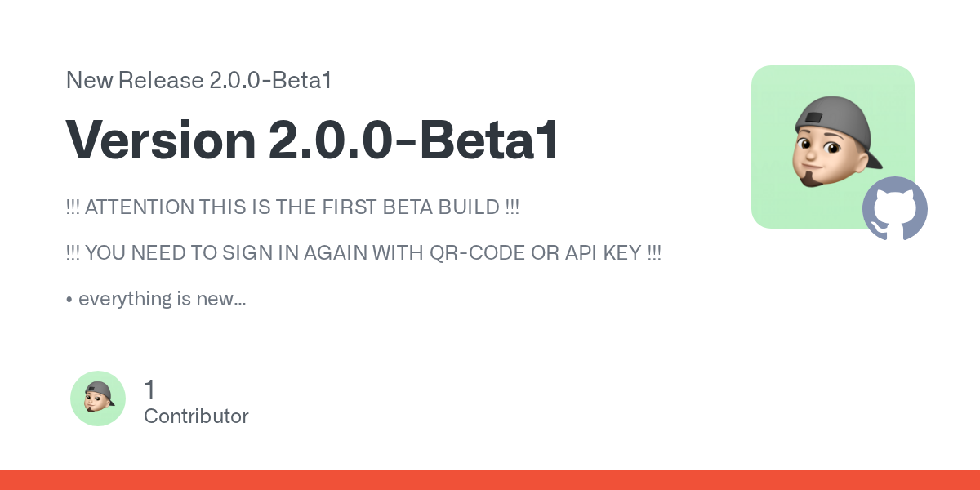Viewport: 980px width, 490px height.
Task: Click the goatee on the large memoji face
Action: 811,177
